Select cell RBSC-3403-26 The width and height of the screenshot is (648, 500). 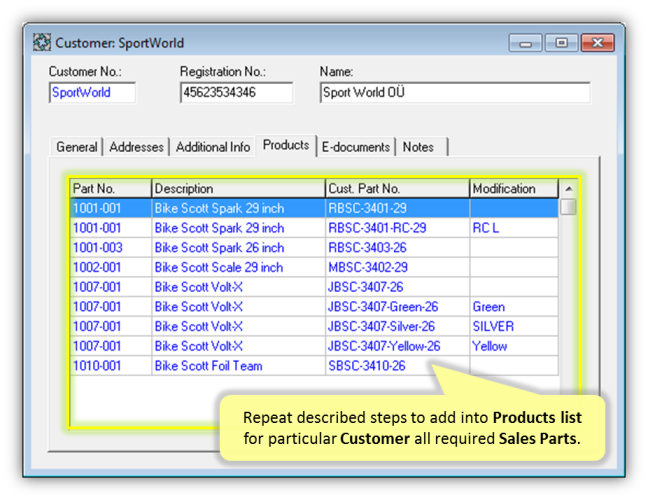click(398, 248)
